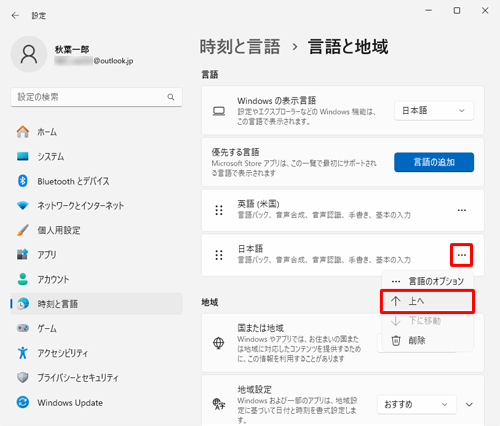Open the プライバシーとセキュリティ shield icon
Image resolution: width=500 pixels, height=426 pixels.
tap(23, 377)
